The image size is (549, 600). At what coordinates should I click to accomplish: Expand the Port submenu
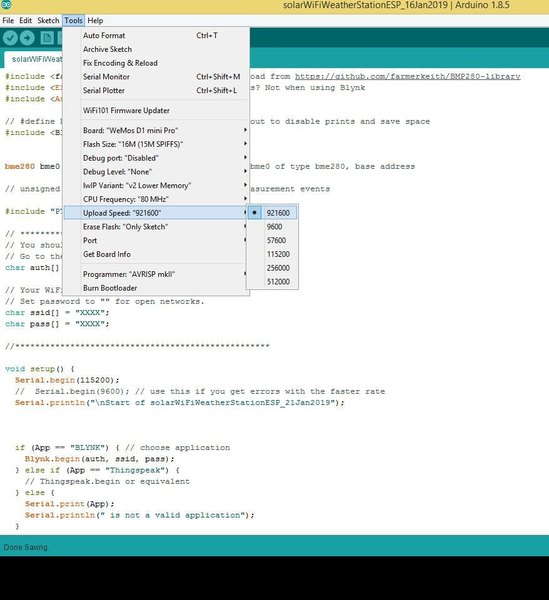point(156,241)
